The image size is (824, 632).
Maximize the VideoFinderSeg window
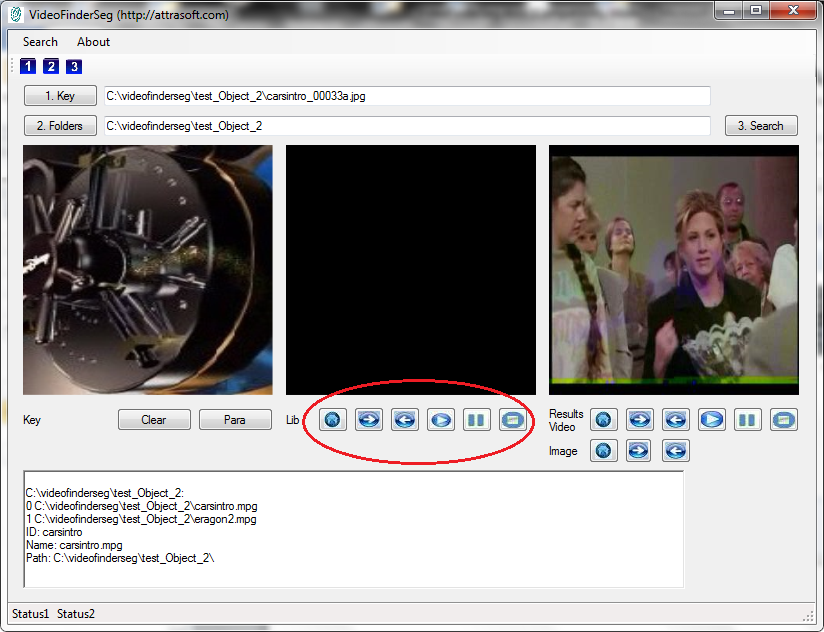coord(756,11)
